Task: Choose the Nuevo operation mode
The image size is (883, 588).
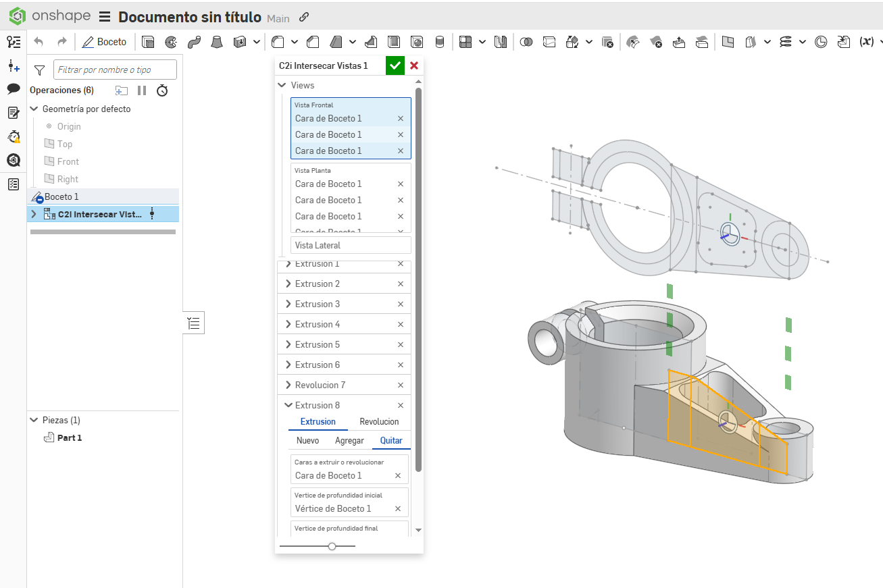Action: (x=307, y=440)
